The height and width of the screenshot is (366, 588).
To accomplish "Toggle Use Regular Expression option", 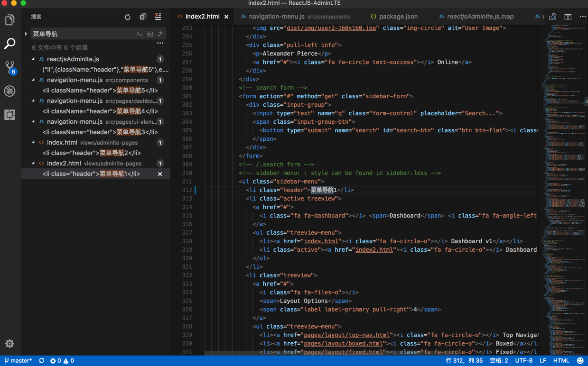I will (x=160, y=34).
